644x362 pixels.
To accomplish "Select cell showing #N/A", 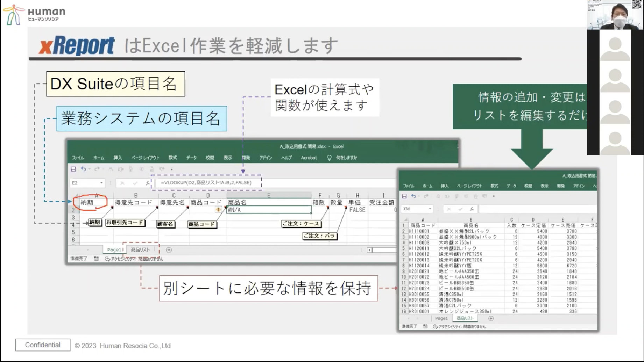I will pyautogui.click(x=269, y=210).
